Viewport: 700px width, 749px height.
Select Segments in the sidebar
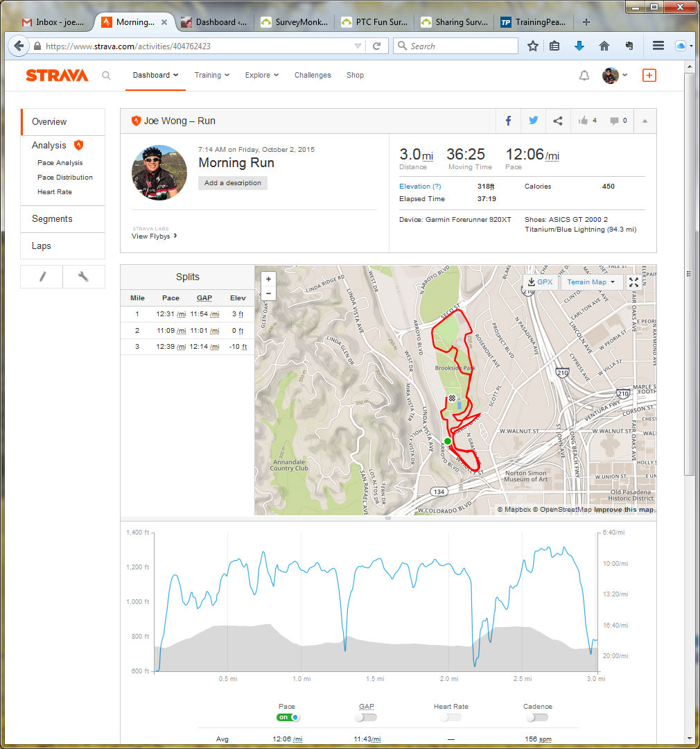tap(52, 219)
